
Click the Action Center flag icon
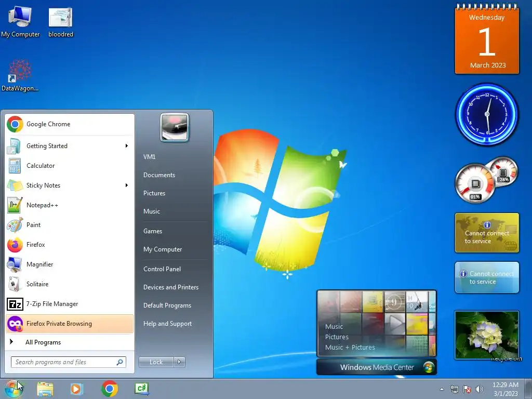tap(467, 389)
